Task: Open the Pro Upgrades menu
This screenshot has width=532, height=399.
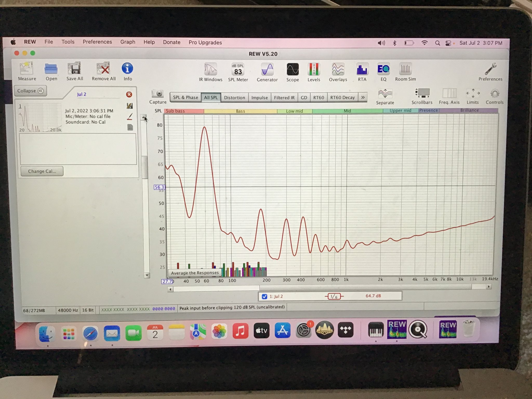Action: [205, 43]
